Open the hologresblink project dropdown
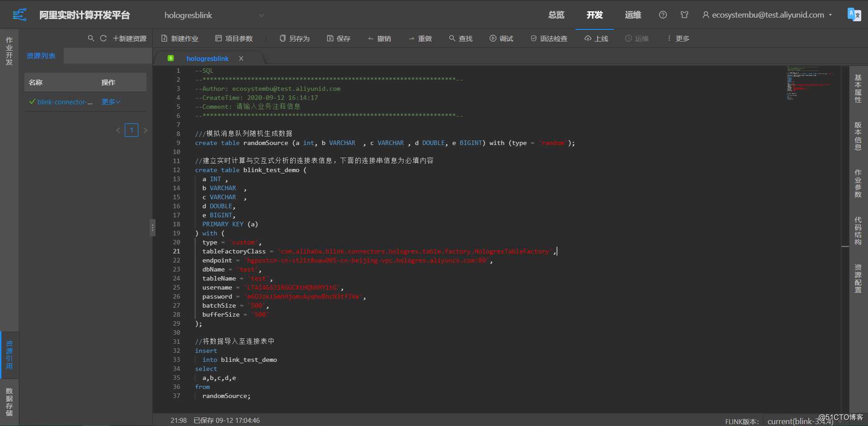Image resolution: width=868 pixels, height=426 pixels. 214,15
